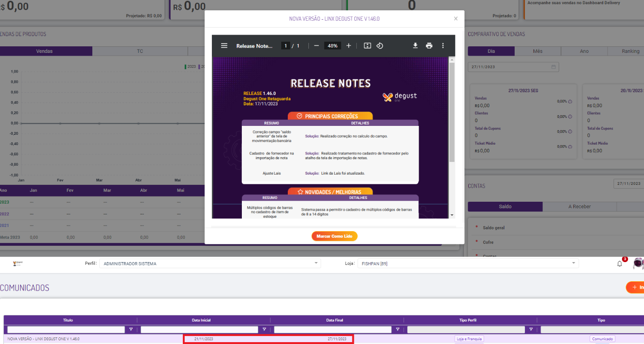Click row title 'NOVA VERSÃO - LINX DEGUST ONE V 1.46.0'
Viewport: 644px width, 344px height.
(x=44, y=339)
